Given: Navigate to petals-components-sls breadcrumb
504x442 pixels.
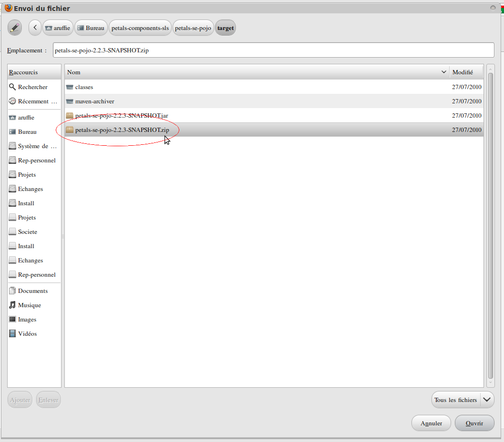Looking at the screenshot, I should click(140, 28).
